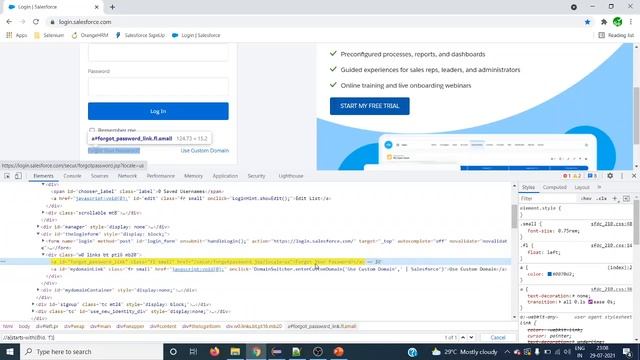Expand the div id mydomainContainer node
640x360 pixels.
pyautogui.click(x=38, y=290)
